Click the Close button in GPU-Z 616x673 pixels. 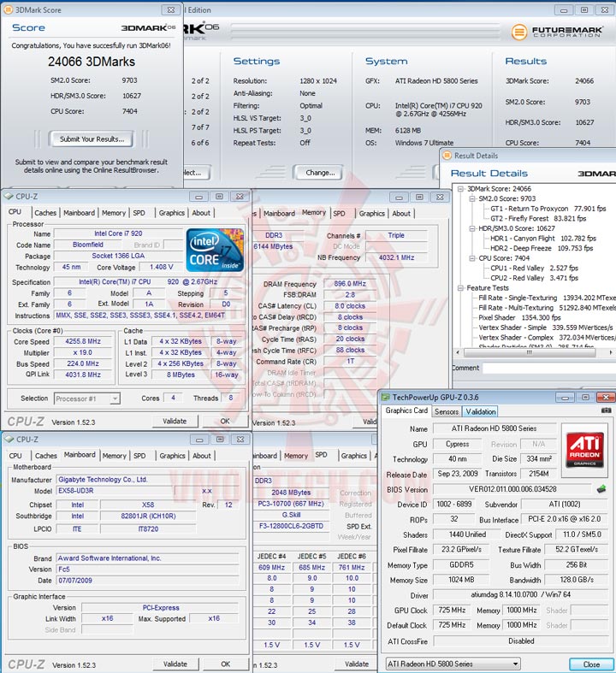(591, 664)
